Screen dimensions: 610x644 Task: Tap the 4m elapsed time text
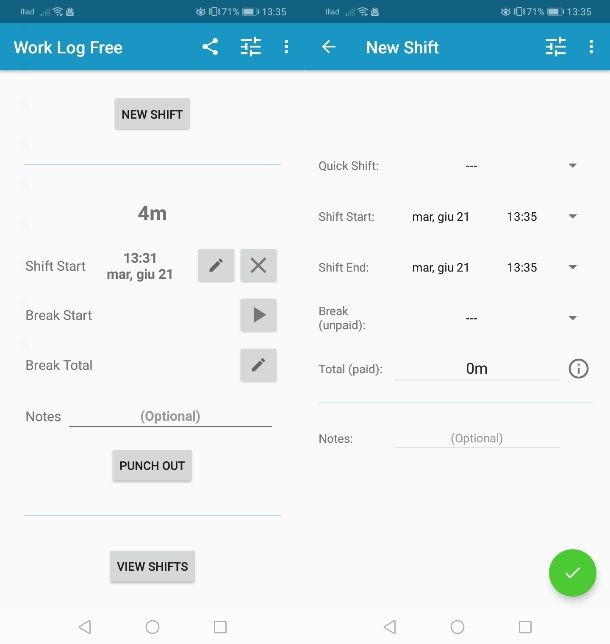152,214
